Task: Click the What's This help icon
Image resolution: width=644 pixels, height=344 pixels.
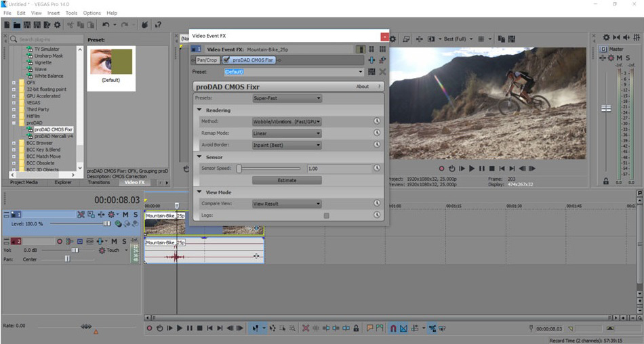Action: coord(158,25)
